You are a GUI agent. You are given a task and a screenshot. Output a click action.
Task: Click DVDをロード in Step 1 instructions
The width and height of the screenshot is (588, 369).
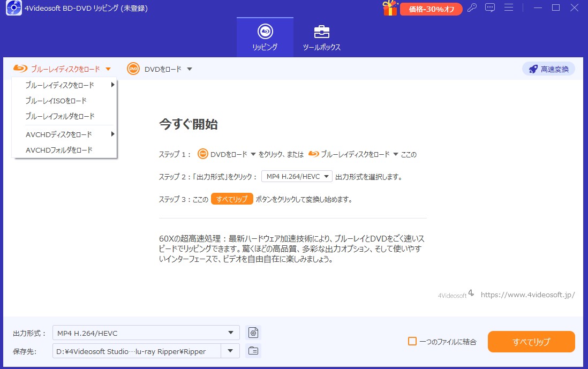[x=229, y=154]
